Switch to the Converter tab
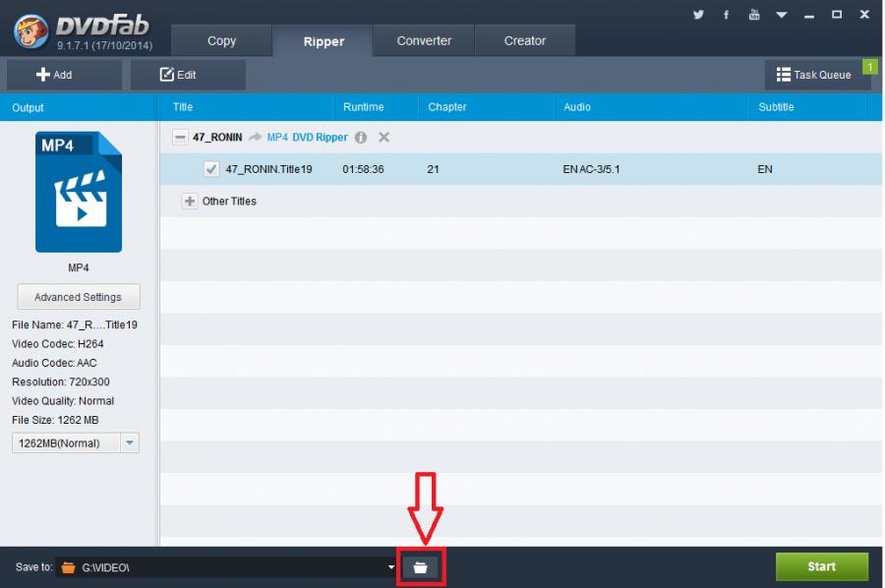This screenshot has height=588, width=885. click(424, 40)
